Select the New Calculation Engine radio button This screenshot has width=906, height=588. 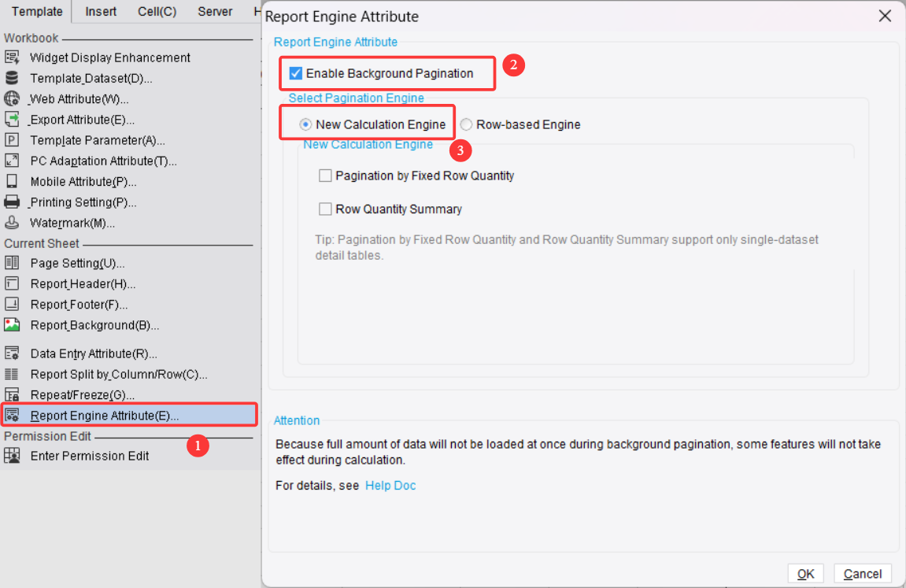click(x=305, y=124)
